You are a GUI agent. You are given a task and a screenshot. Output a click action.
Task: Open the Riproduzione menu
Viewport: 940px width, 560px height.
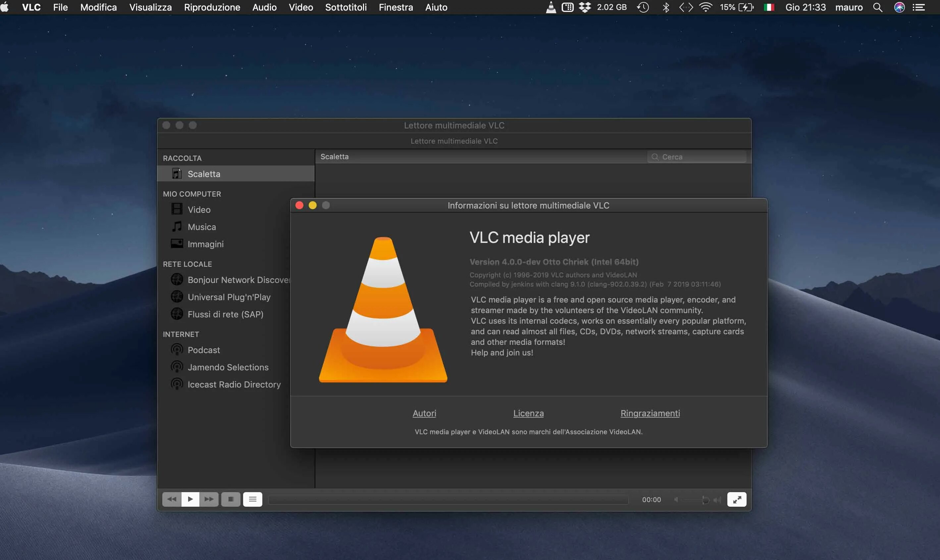[x=212, y=7]
